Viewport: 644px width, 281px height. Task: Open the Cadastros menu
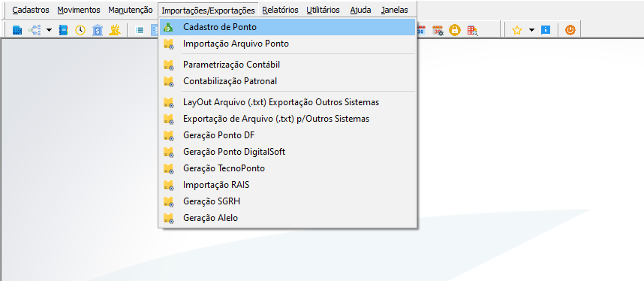pyautogui.click(x=31, y=10)
